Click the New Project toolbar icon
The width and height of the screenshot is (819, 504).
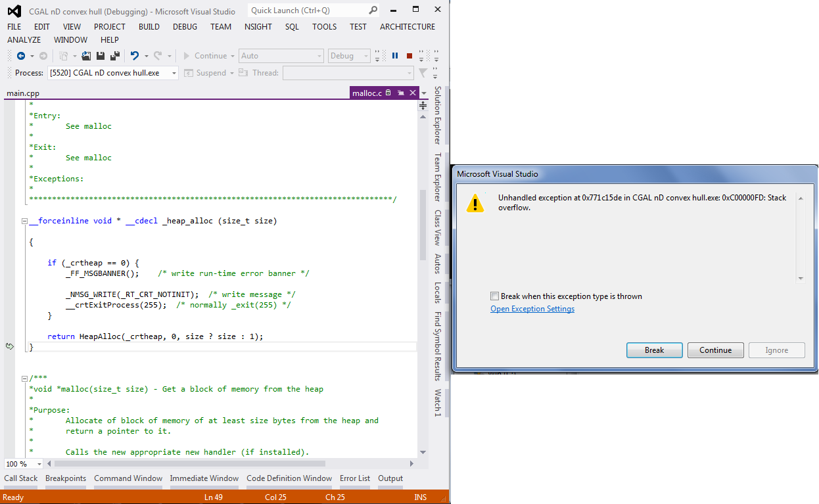65,56
